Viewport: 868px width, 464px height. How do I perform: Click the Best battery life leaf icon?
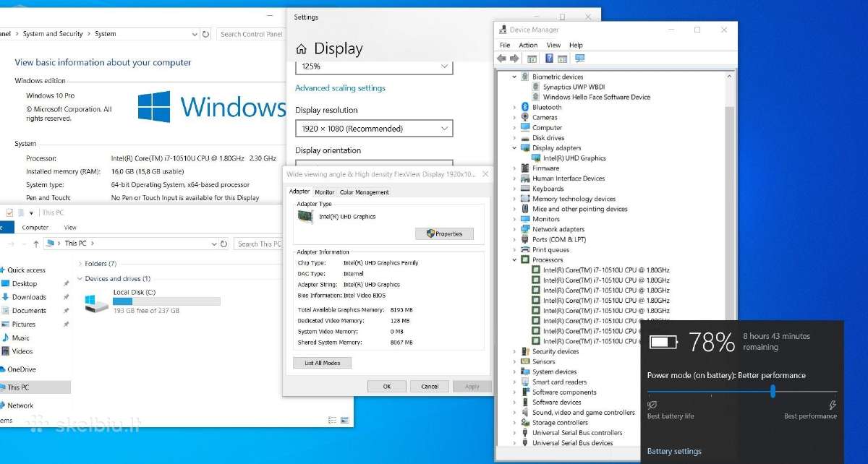coord(652,405)
